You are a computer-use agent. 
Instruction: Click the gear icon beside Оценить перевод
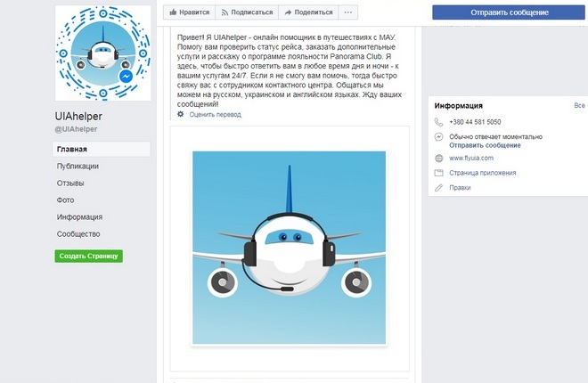coord(180,114)
